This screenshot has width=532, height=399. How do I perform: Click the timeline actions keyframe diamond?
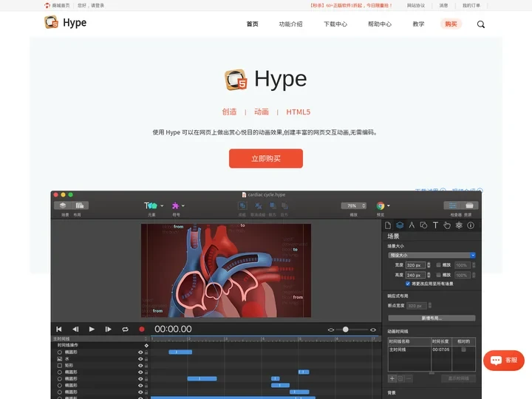(146, 345)
